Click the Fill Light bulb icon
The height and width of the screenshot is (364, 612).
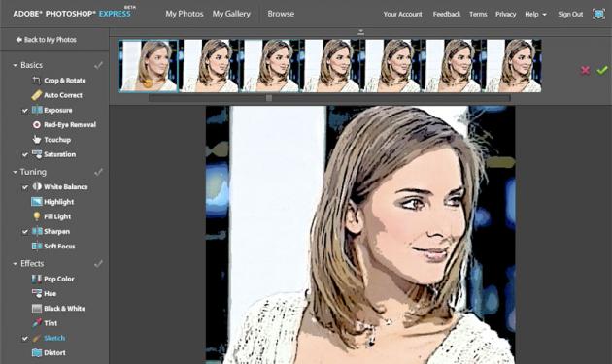37,216
